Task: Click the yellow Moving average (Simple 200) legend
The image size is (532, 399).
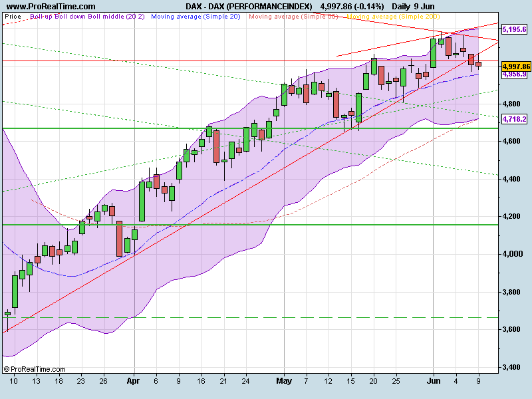Action: click(x=393, y=16)
